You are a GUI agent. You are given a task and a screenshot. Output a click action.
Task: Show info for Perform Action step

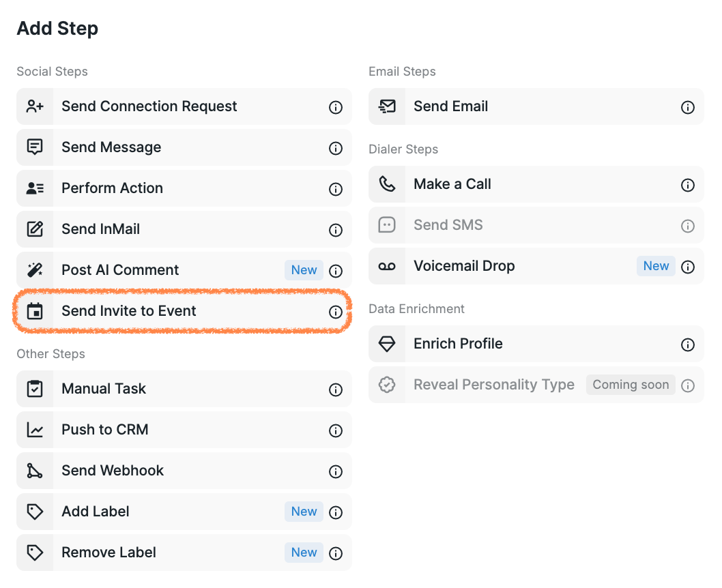[336, 189]
